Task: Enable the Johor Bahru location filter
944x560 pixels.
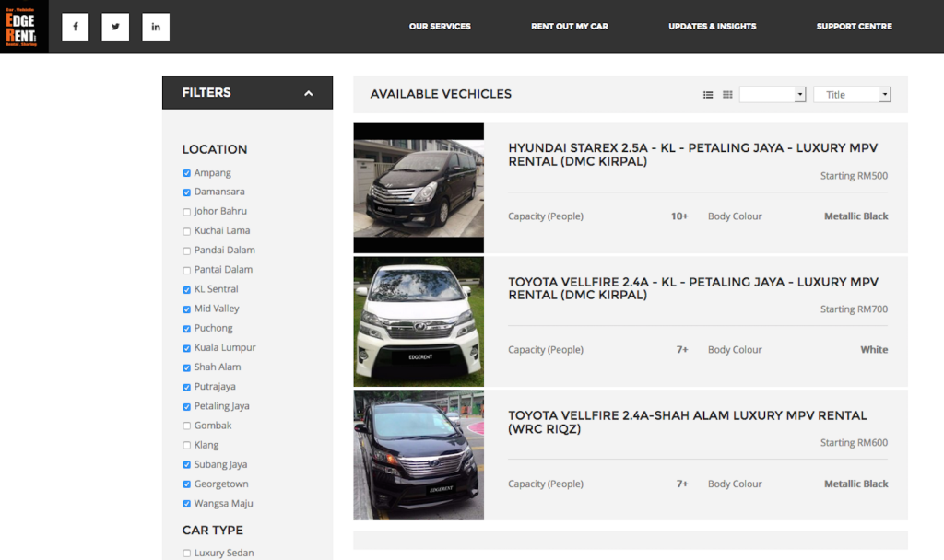Action: 187,212
